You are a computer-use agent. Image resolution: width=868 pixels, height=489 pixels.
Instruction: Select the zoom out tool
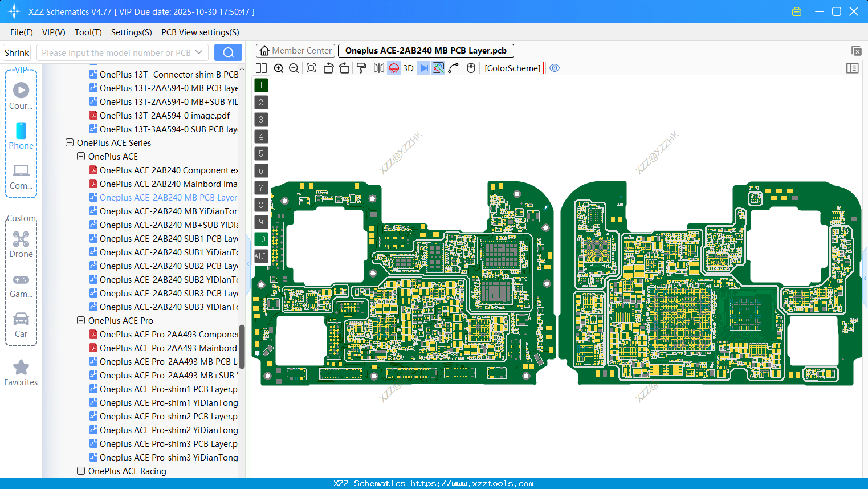click(x=293, y=68)
